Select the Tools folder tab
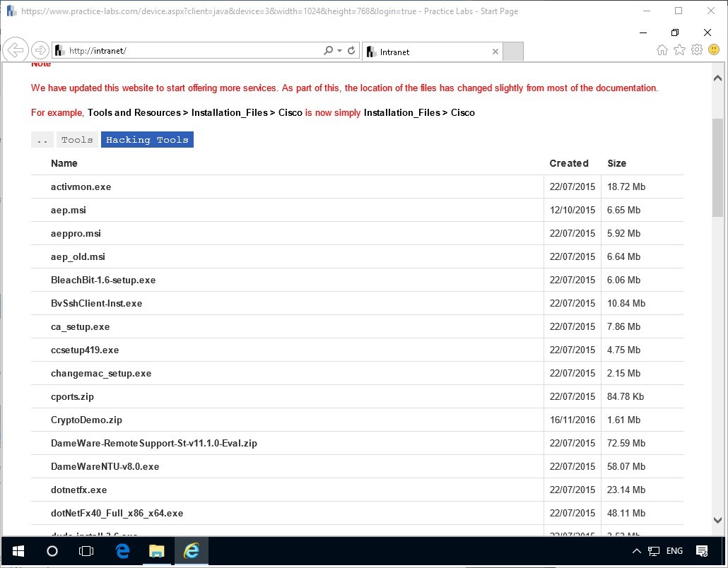728x568 pixels. coord(76,139)
